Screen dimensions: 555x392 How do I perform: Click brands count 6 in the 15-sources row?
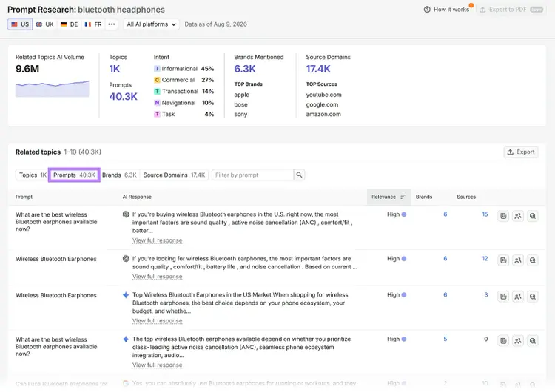445,214
